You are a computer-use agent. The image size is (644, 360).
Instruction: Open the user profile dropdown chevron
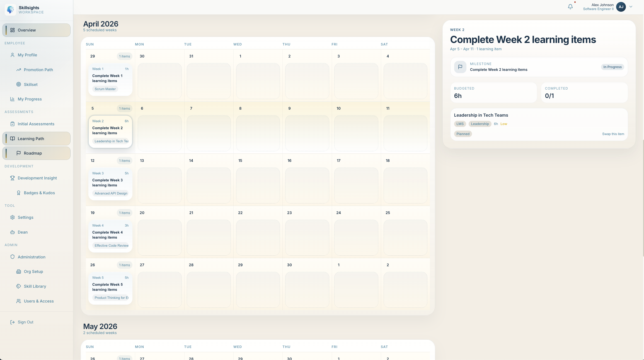tap(631, 7)
